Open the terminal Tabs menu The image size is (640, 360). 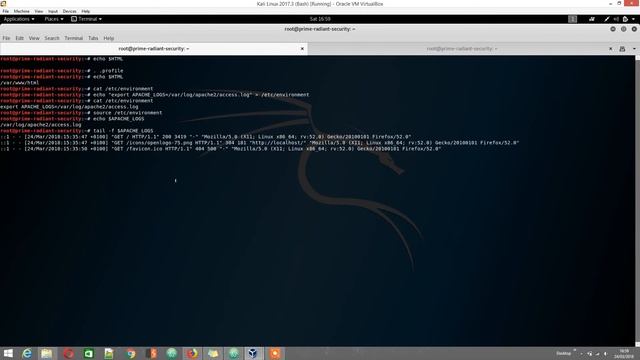point(93,38)
